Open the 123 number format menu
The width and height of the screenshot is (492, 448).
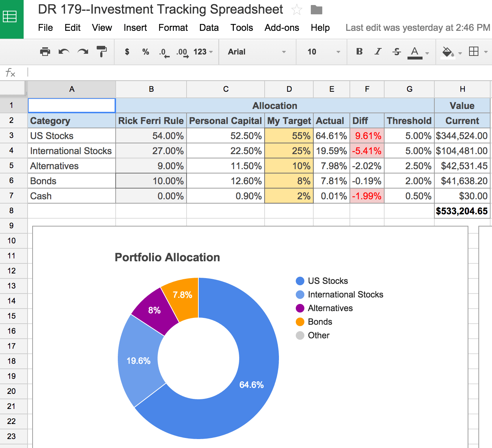201,52
